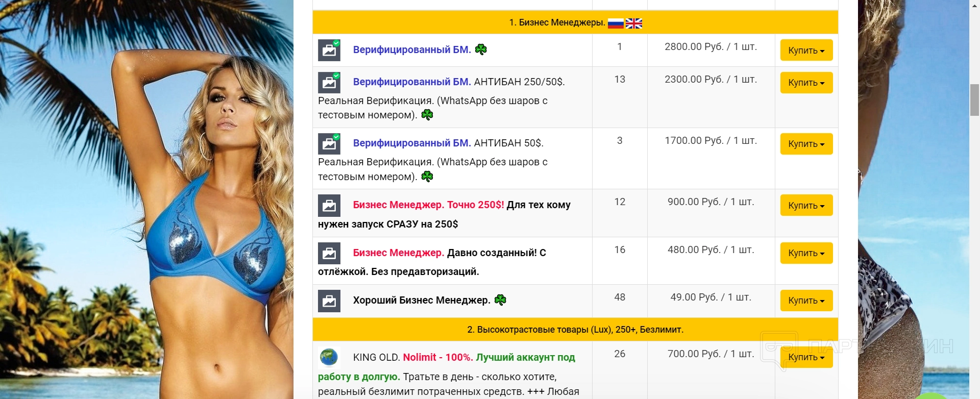
Task: Click the price '49.00 Руб. / 1 шт.'
Action: pyautogui.click(x=710, y=297)
